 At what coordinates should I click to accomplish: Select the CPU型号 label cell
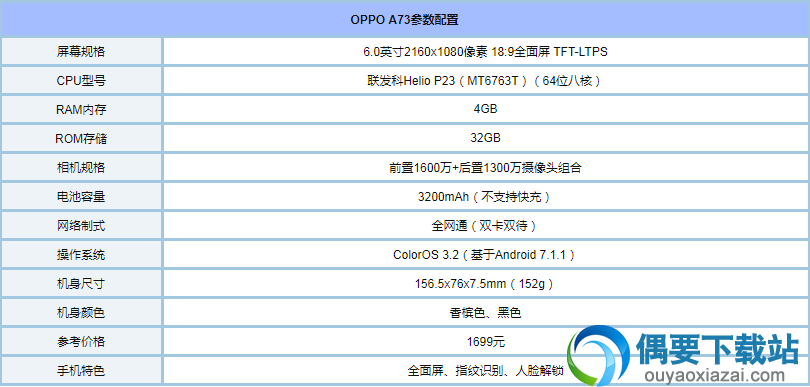coord(82,81)
